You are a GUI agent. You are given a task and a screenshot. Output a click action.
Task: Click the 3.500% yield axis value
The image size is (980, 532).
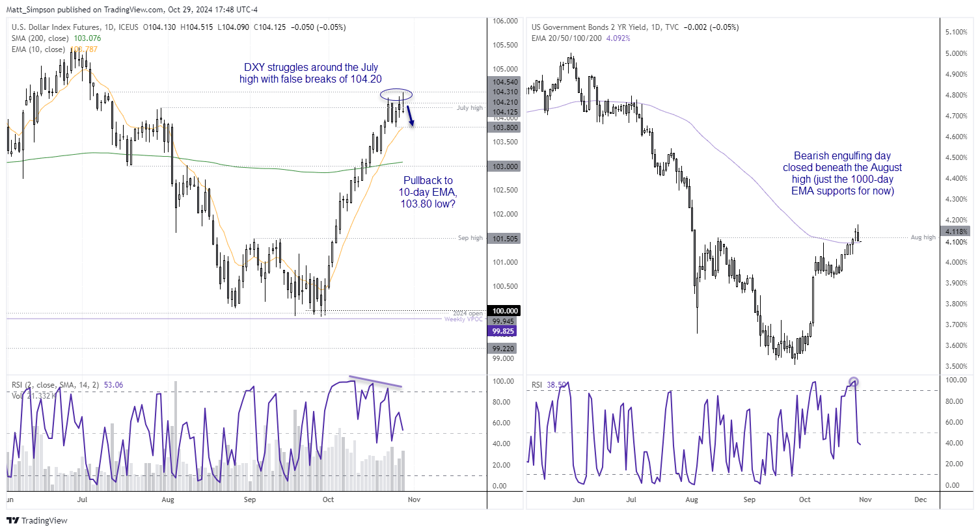coord(956,367)
